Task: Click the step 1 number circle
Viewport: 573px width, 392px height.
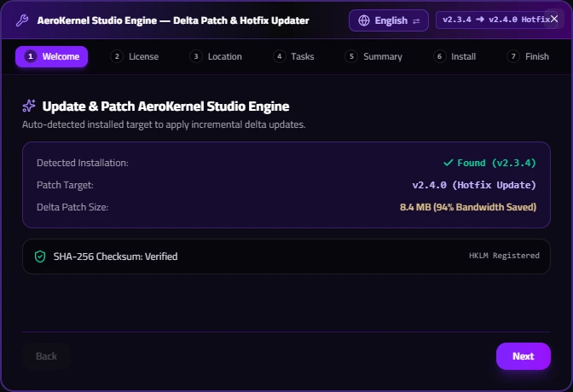Action: 31,56
